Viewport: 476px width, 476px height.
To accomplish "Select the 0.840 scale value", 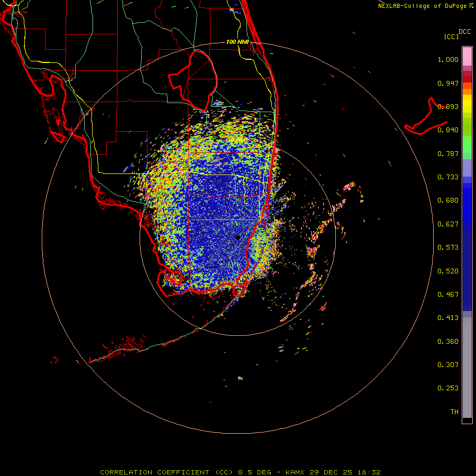I will point(448,130).
